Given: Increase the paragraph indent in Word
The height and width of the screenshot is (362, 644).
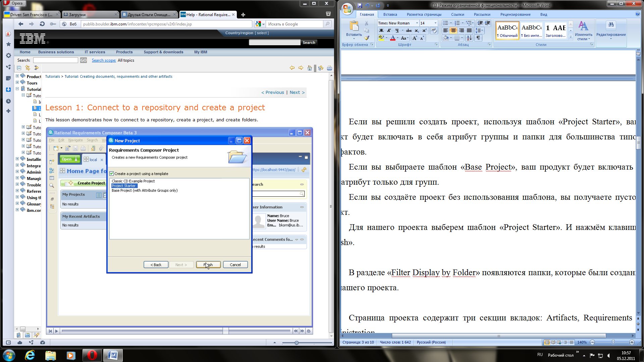Looking at the screenshot, I should click(x=488, y=23).
